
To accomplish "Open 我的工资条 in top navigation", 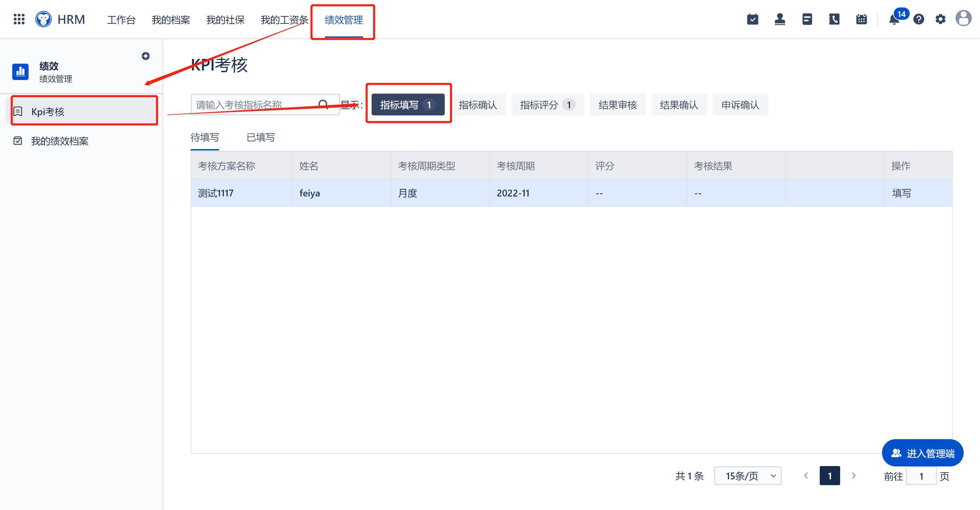I will tap(284, 20).
